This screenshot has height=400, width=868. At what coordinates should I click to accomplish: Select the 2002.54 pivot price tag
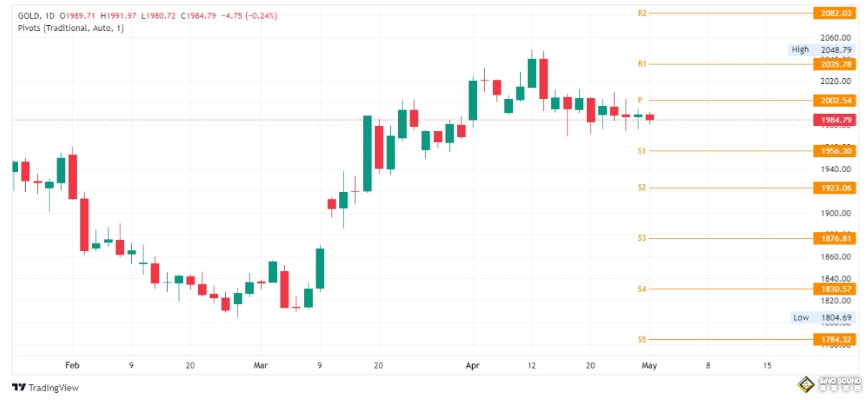(834, 100)
